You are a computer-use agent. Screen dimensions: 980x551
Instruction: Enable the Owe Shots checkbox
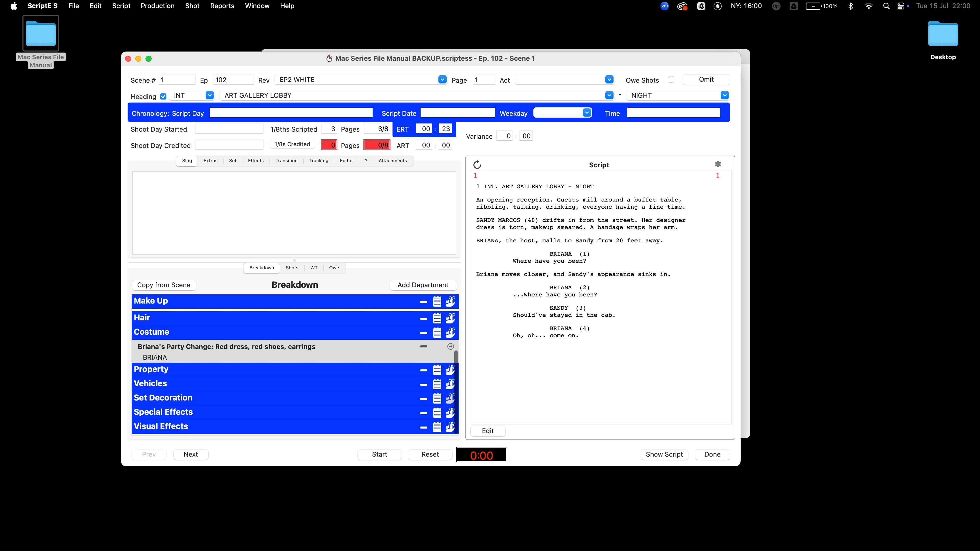671,80
